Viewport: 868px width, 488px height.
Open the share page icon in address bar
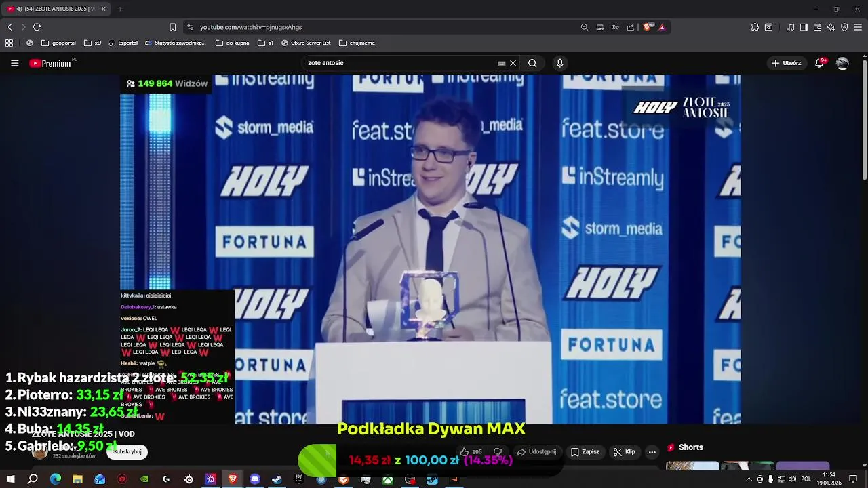point(631,27)
